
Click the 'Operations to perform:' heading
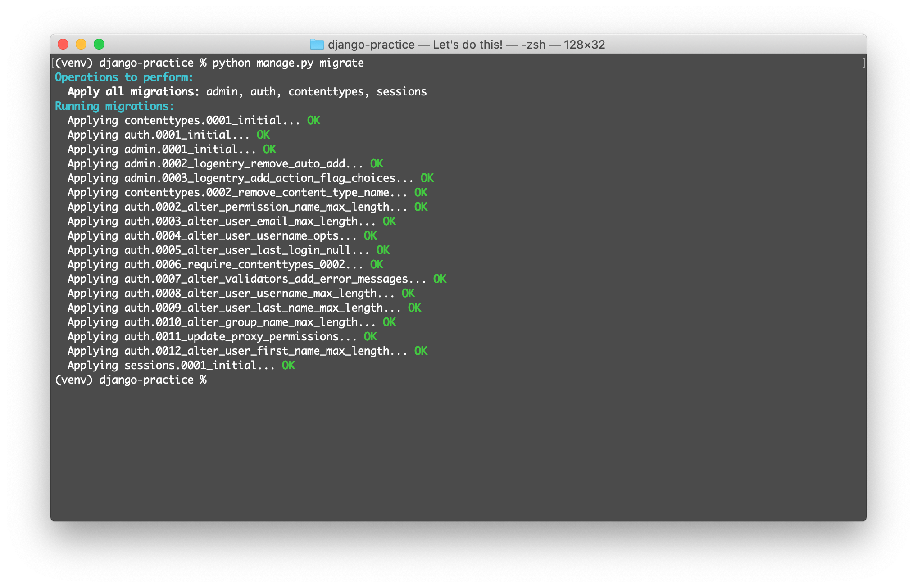(124, 77)
